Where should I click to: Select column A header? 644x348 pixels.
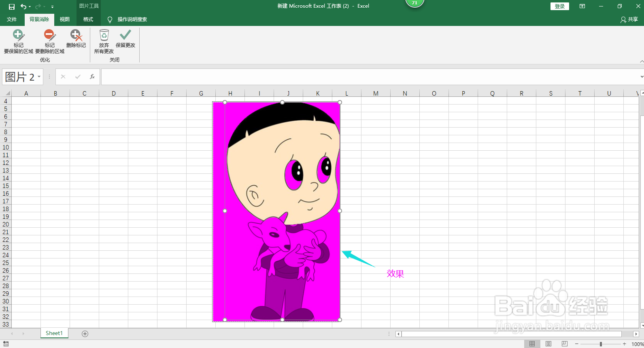tap(26, 93)
